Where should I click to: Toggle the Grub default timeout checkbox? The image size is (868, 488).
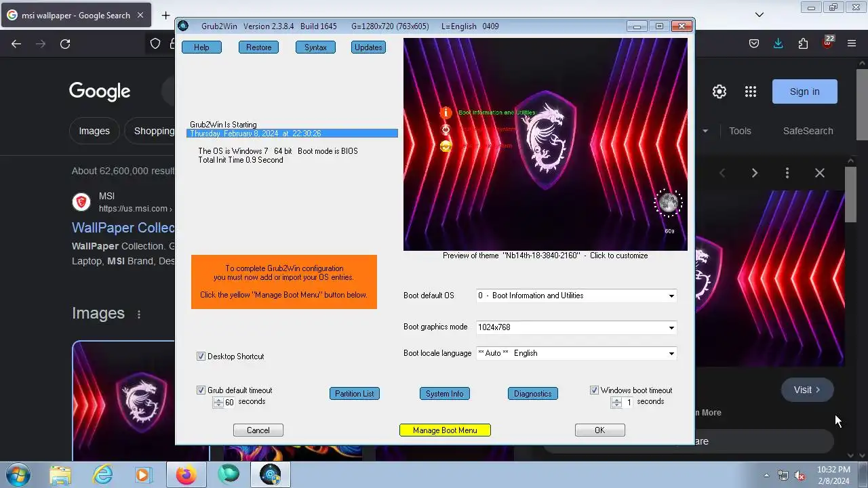pos(201,390)
